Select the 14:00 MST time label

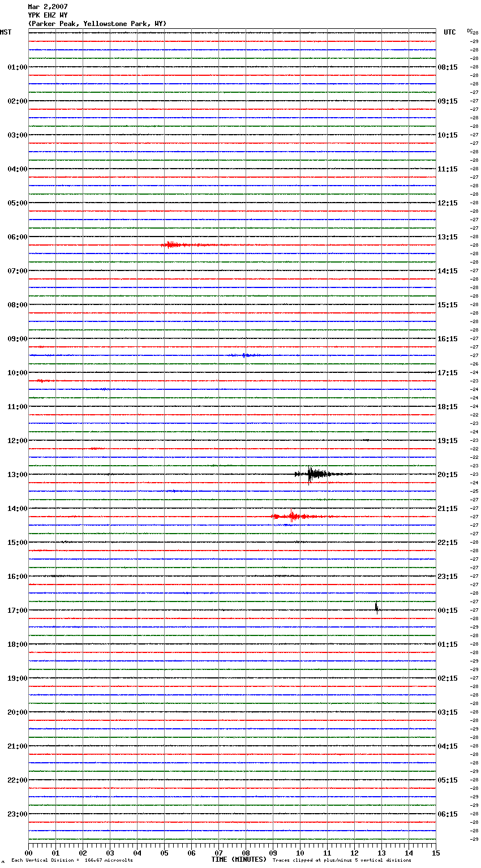tap(18, 509)
